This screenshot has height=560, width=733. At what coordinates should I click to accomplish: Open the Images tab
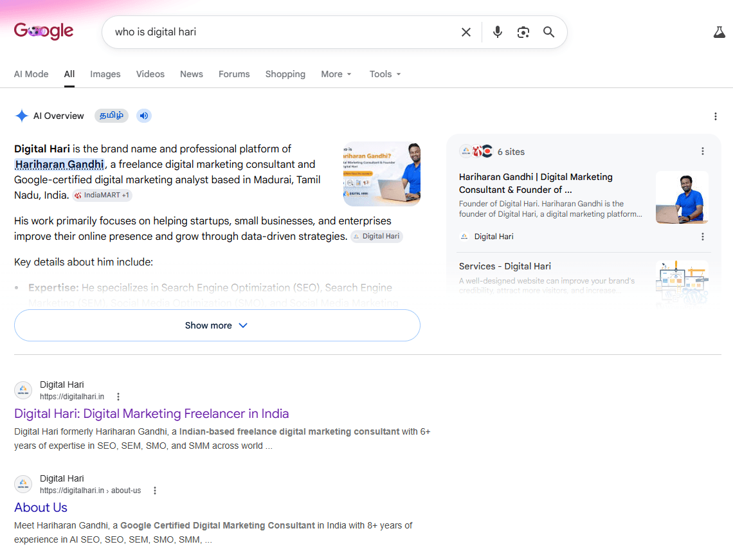coord(105,74)
